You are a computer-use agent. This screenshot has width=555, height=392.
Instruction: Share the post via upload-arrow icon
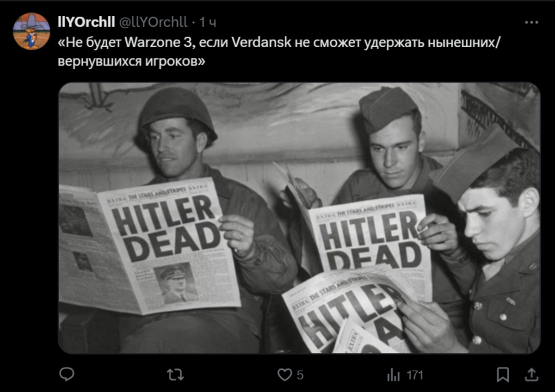pos(532,374)
